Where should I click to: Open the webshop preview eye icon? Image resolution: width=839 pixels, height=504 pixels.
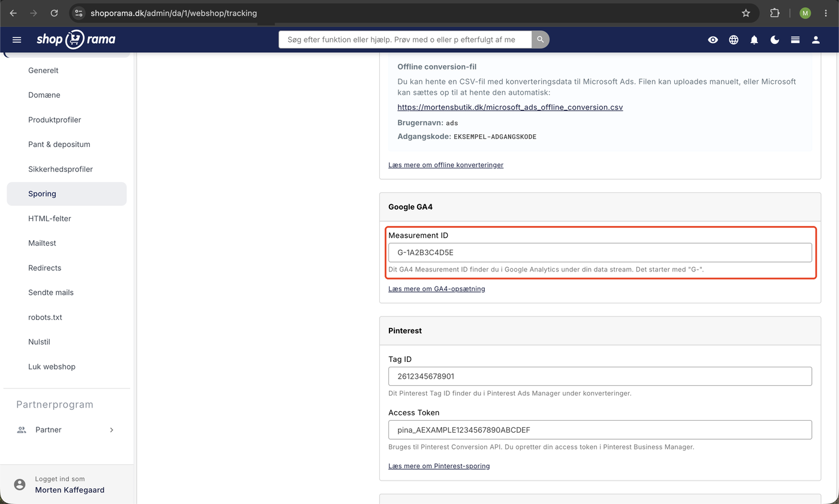[713, 40]
